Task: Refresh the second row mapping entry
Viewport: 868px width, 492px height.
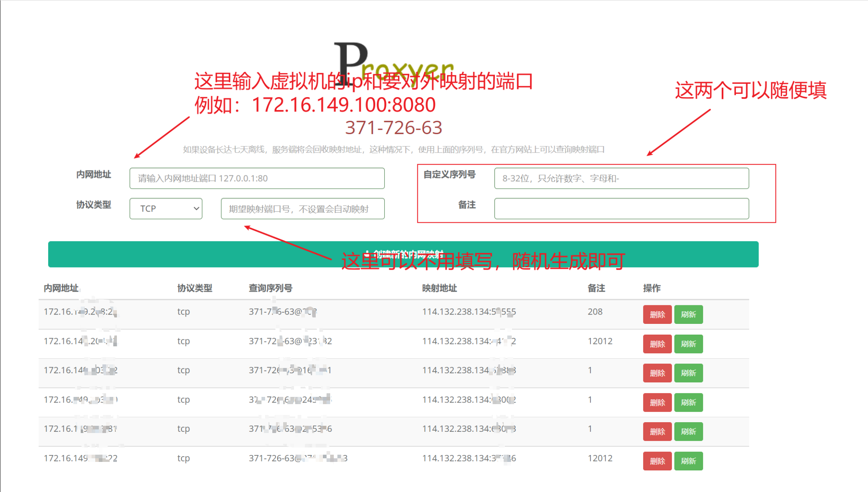Action: 688,344
